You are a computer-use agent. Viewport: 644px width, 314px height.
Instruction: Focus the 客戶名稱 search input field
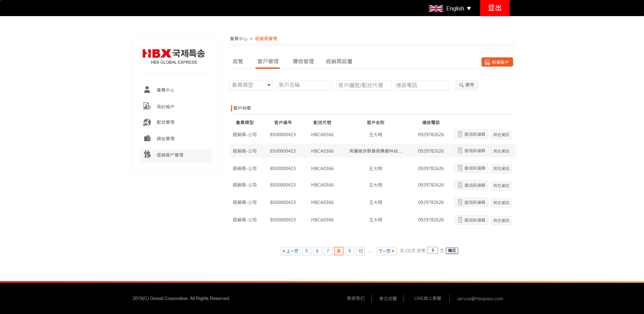(304, 85)
